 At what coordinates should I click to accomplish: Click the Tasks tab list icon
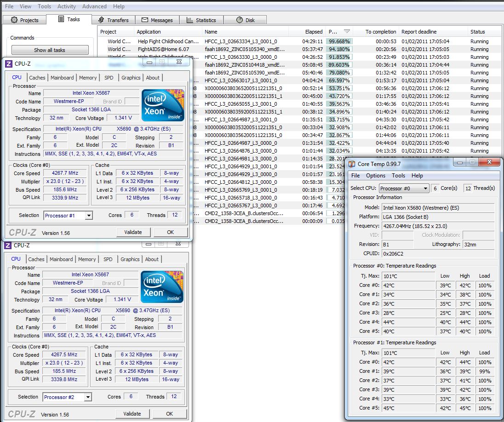pyautogui.click(x=61, y=19)
